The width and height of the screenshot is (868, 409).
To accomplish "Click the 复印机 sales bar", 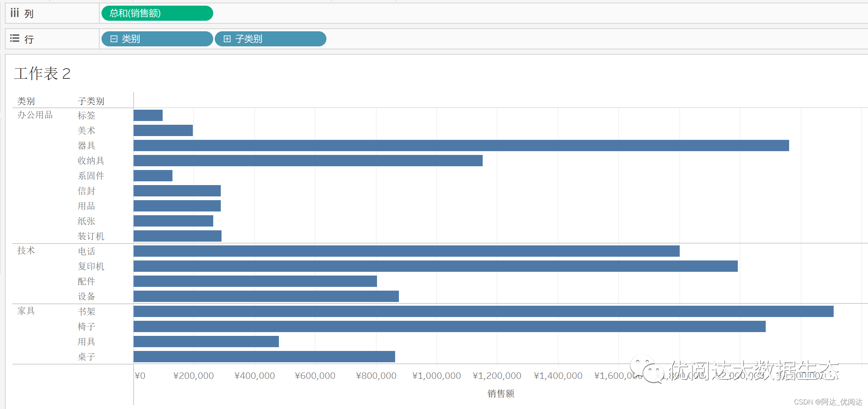I will [436, 266].
